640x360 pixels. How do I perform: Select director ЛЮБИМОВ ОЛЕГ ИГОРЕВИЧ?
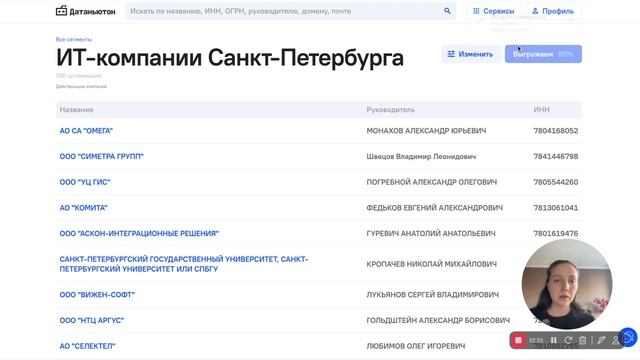pyautogui.click(x=416, y=346)
